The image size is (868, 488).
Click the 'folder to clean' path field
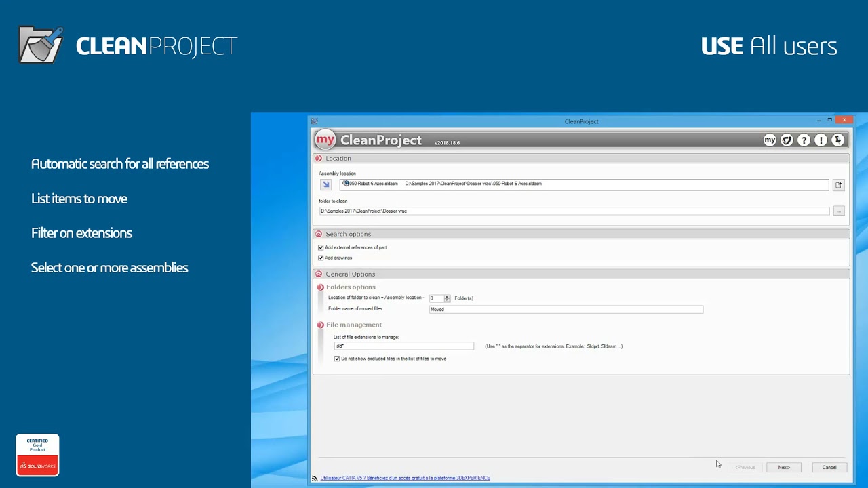[574, 211]
